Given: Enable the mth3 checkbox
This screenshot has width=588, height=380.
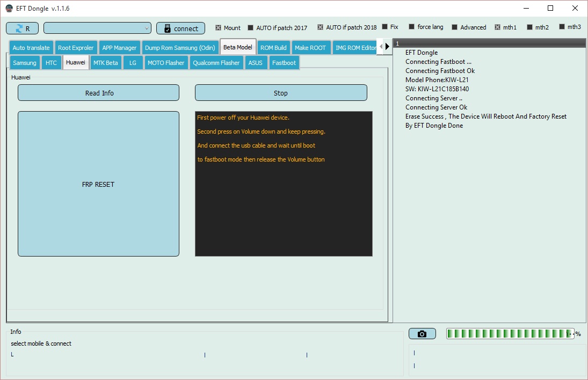Looking at the screenshot, I should pos(562,27).
